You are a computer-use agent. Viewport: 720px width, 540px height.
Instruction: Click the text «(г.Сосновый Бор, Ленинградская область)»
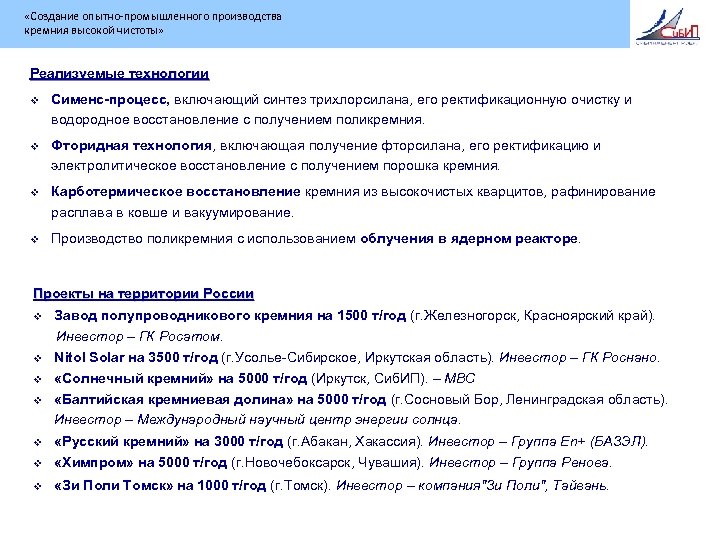click(529, 399)
